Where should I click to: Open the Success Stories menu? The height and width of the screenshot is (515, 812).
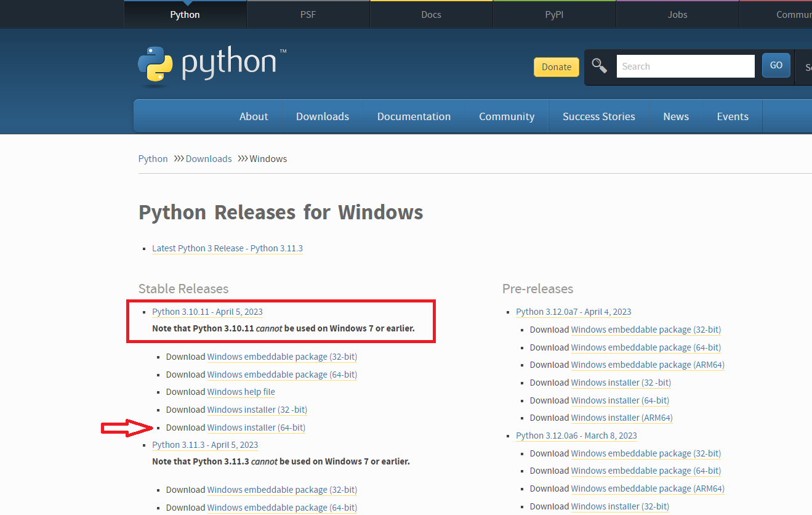(599, 116)
